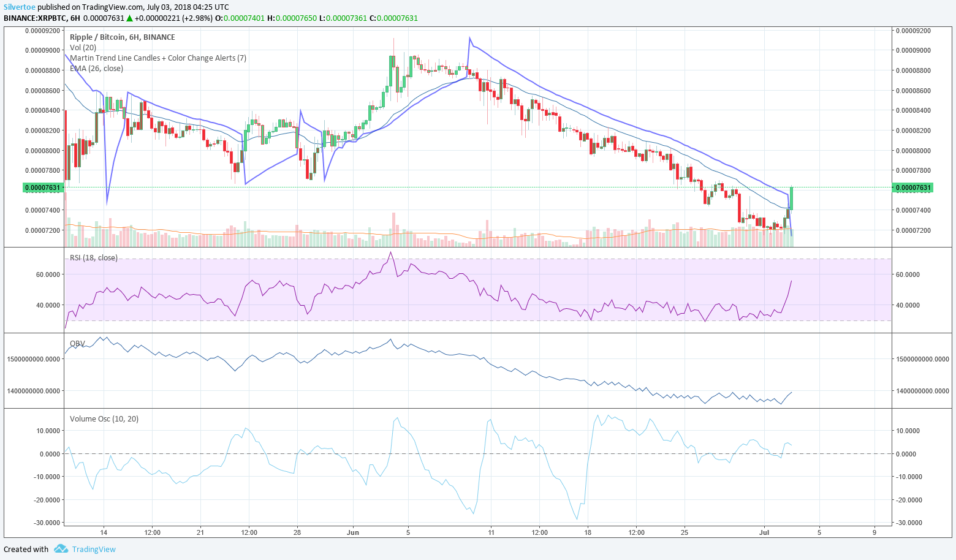Screen dimensions: 956x560
Task: Click the '28' date label on time axis
Action: click(297, 532)
